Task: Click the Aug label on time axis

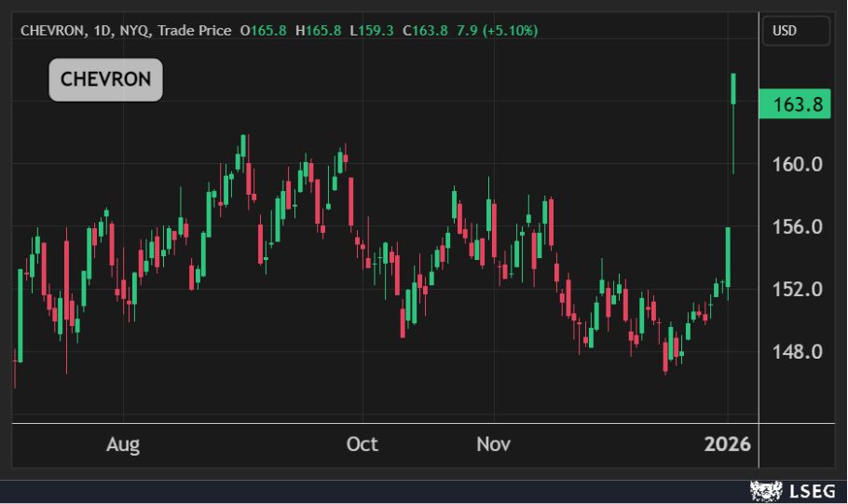Action: click(123, 444)
